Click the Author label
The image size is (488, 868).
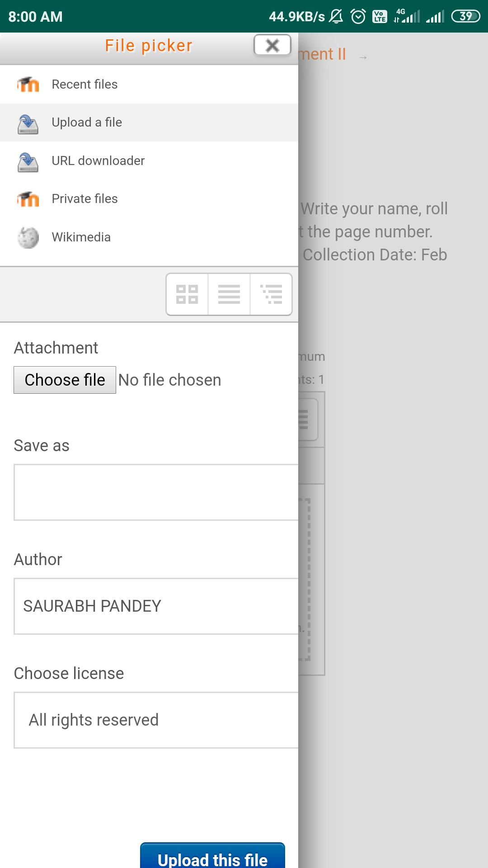38,560
